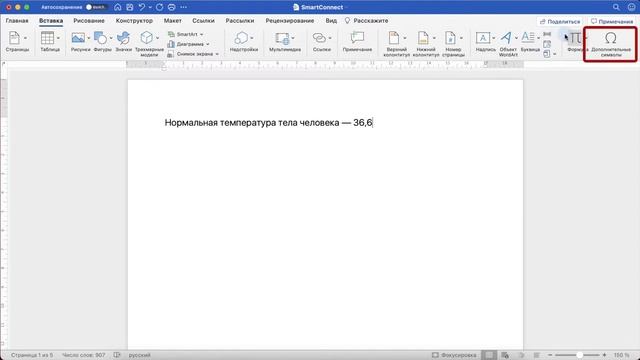Click the Print icon in the title bar
Image resolution: width=640 pixels, height=360 pixels.
tap(172, 7)
